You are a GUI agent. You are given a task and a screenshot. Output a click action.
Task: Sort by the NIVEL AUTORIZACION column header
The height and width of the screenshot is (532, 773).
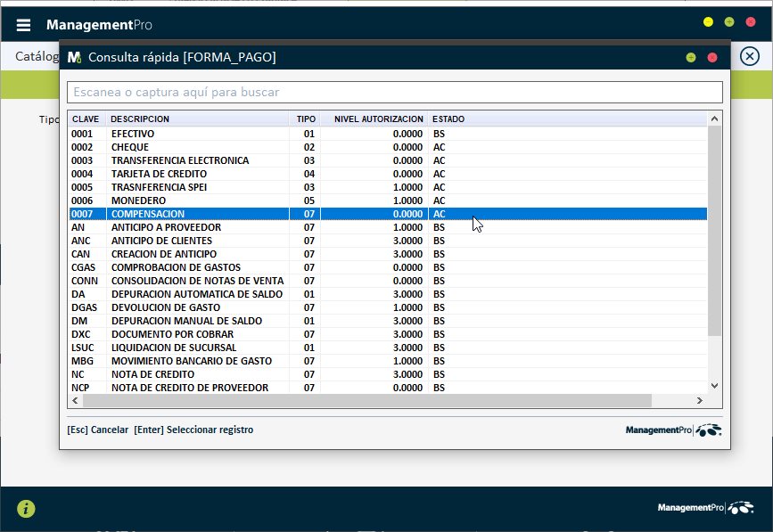point(378,119)
